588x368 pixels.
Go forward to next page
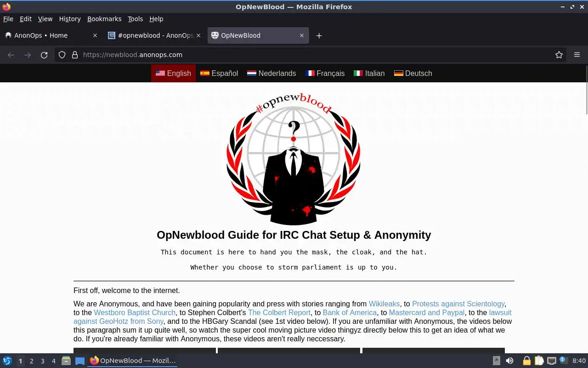coord(28,55)
